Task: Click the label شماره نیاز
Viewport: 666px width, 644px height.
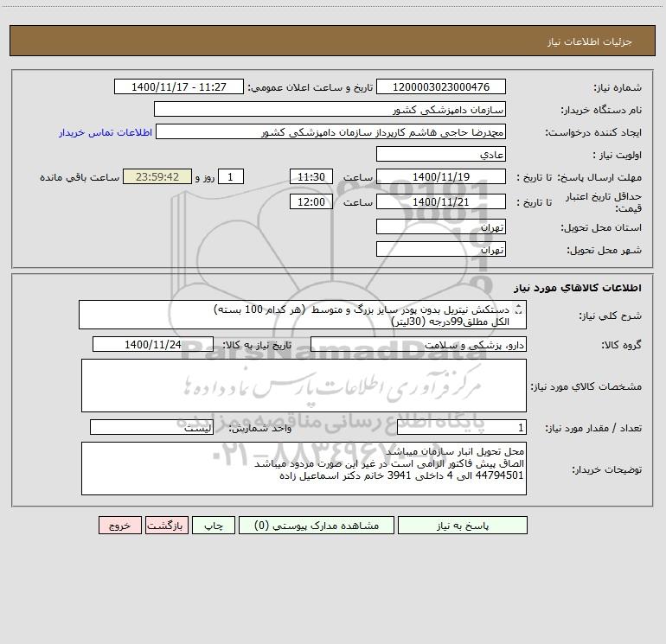Action: click(618, 88)
